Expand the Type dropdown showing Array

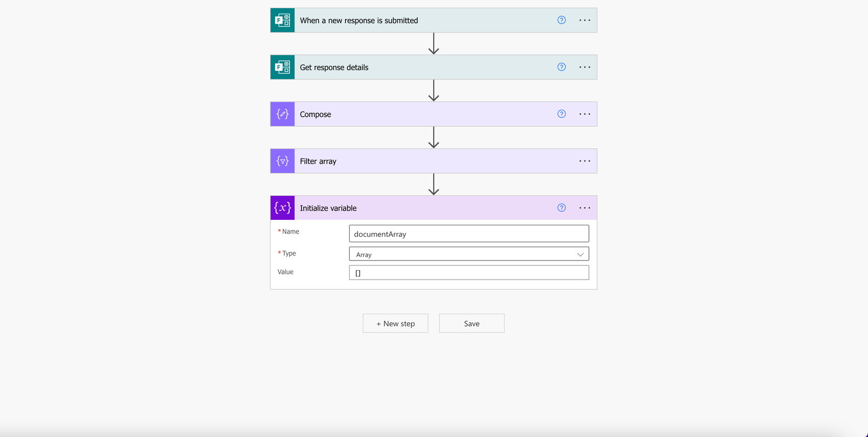tap(469, 254)
